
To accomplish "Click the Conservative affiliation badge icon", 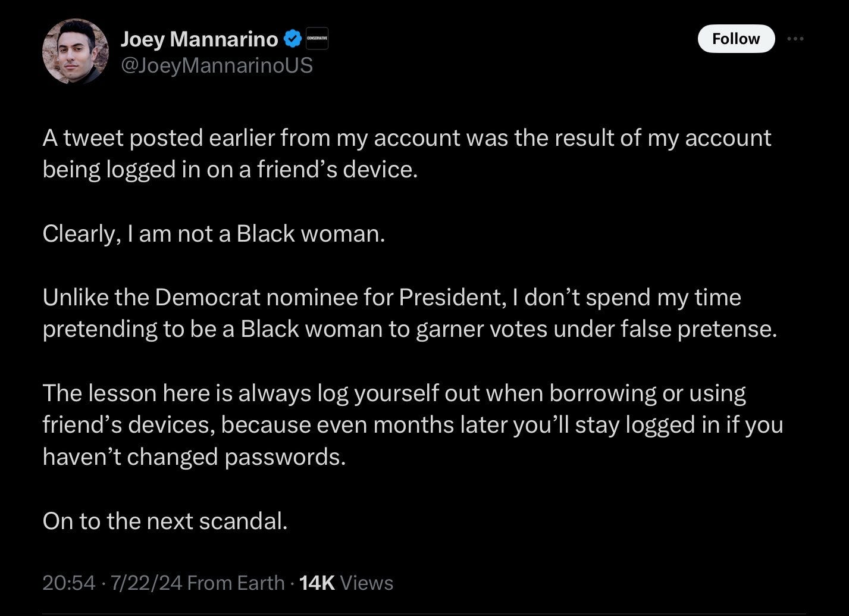I will pyautogui.click(x=317, y=39).
